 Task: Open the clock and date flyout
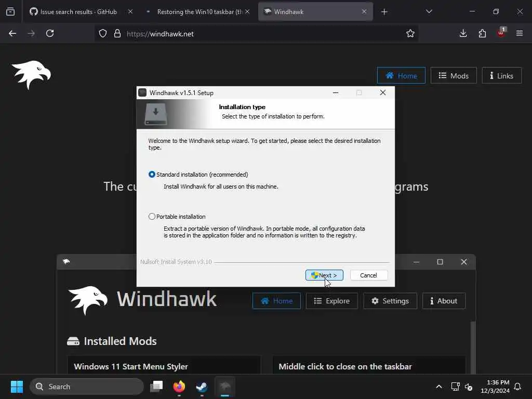495,387
